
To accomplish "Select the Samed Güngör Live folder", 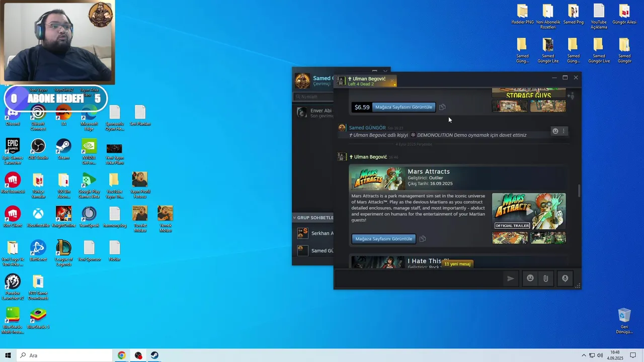I will [x=599, y=51].
